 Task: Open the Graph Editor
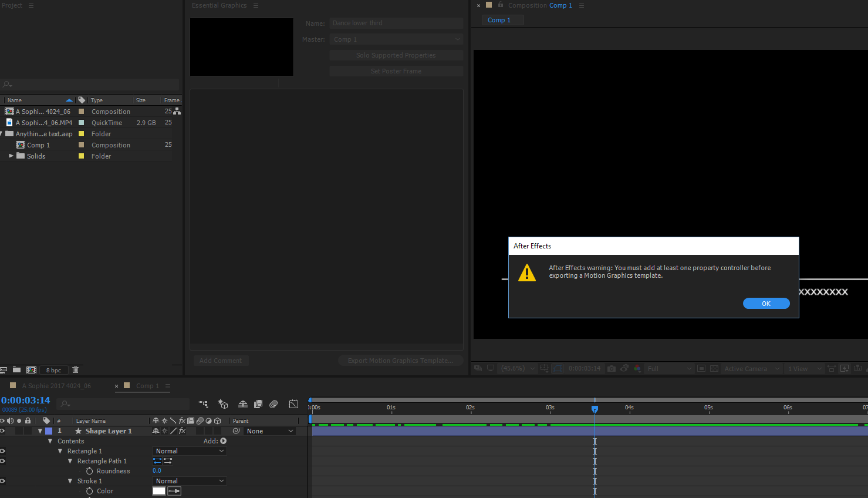(293, 404)
